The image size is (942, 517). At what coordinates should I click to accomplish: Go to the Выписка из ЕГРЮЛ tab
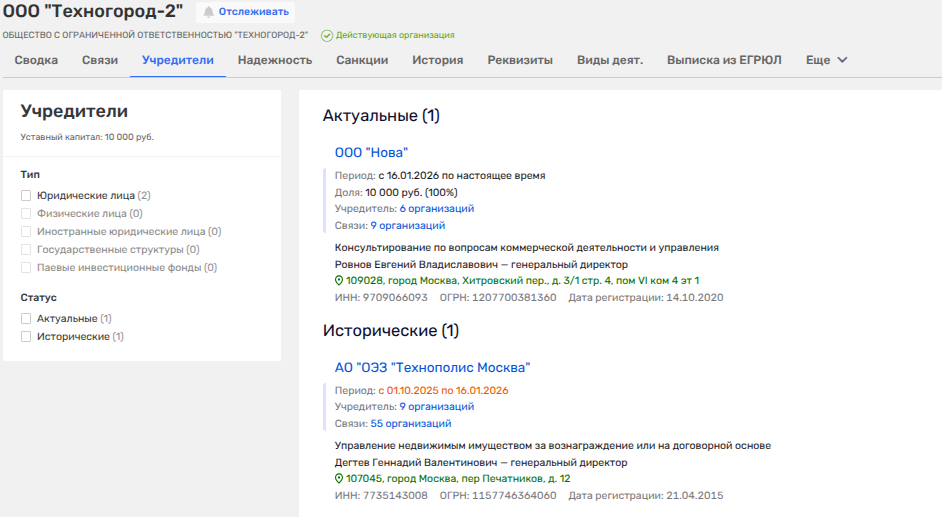(724, 60)
